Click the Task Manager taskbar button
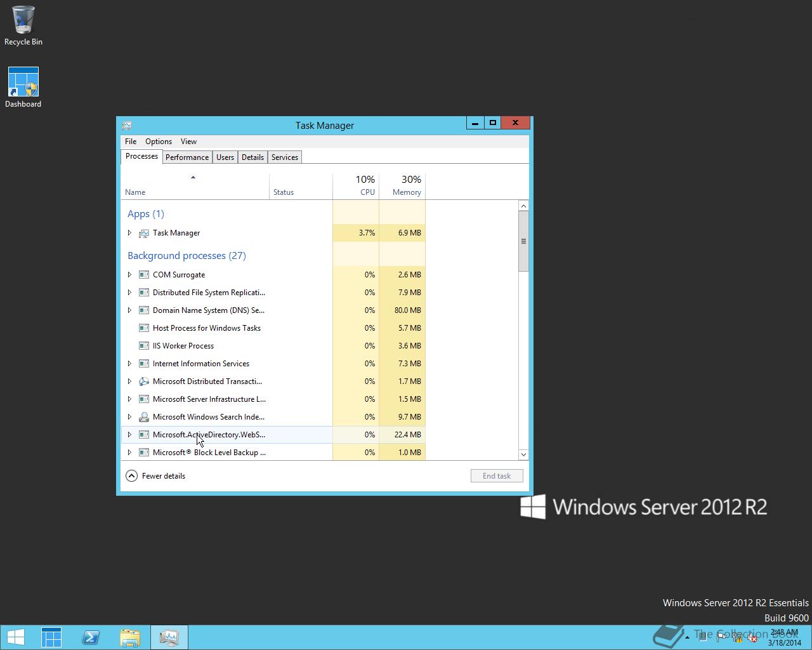This screenshot has width=812, height=650. click(x=169, y=637)
